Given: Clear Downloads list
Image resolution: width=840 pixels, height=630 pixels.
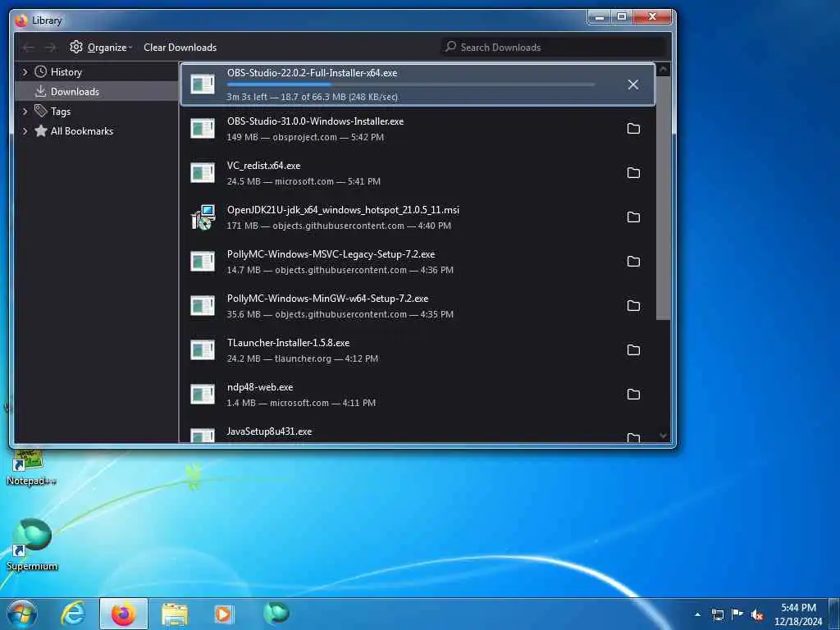Looking at the screenshot, I should (x=180, y=47).
